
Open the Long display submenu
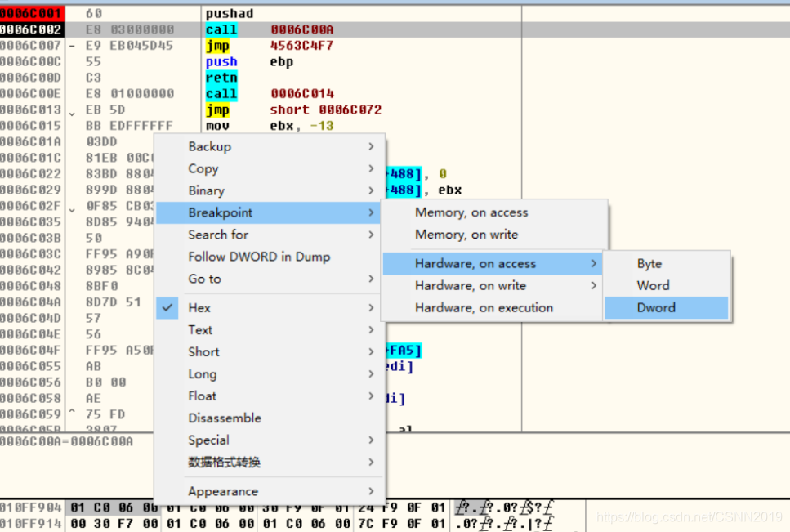click(270, 374)
